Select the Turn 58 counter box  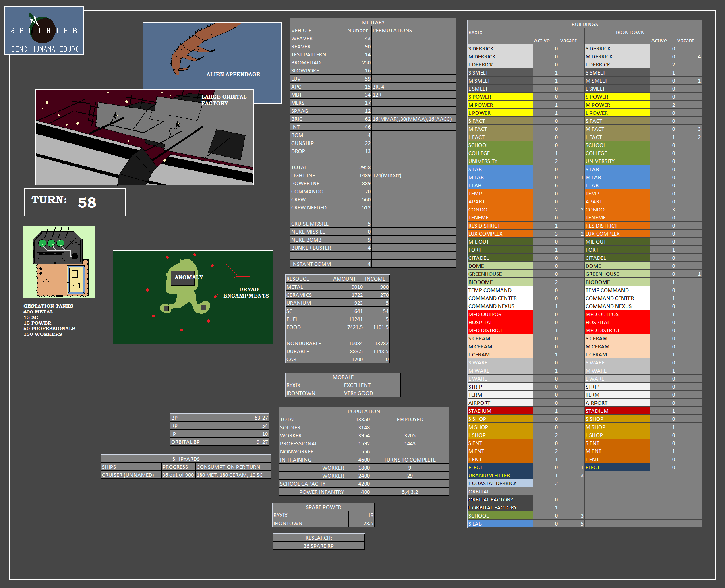pos(75,202)
